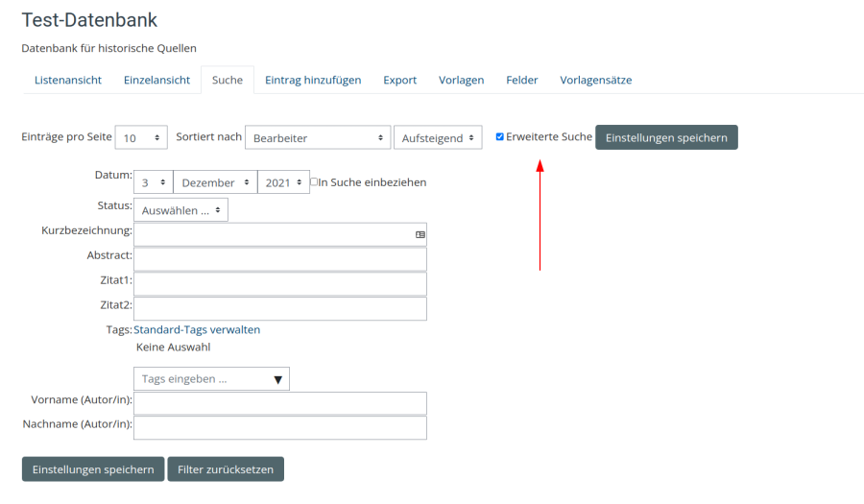Open the Dezember month dropdown

click(x=215, y=182)
